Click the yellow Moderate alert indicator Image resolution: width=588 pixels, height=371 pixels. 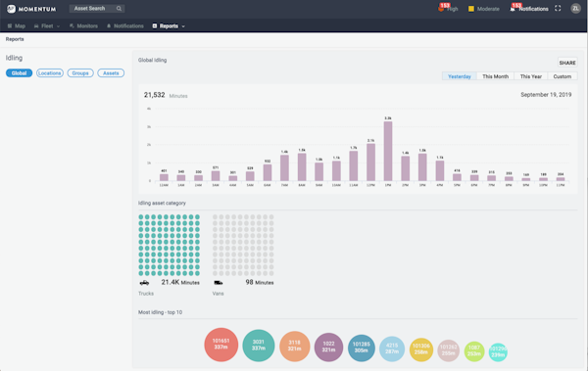pyautogui.click(x=471, y=9)
